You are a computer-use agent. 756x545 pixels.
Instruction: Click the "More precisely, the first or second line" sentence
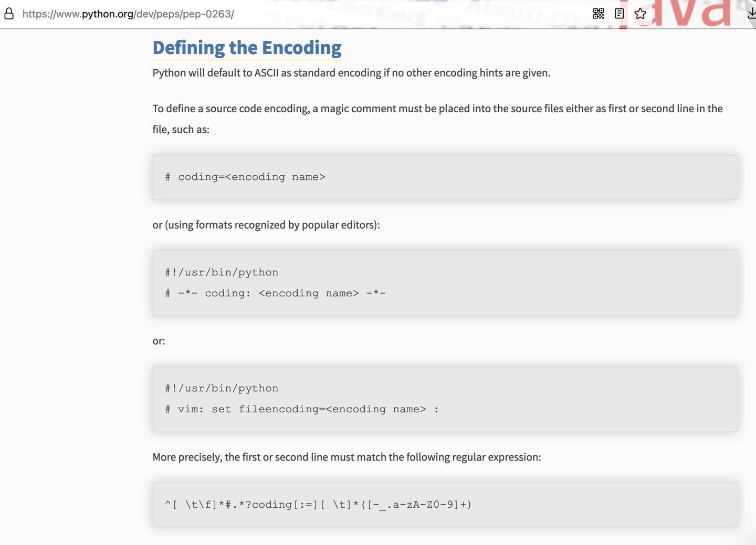[346, 457]
